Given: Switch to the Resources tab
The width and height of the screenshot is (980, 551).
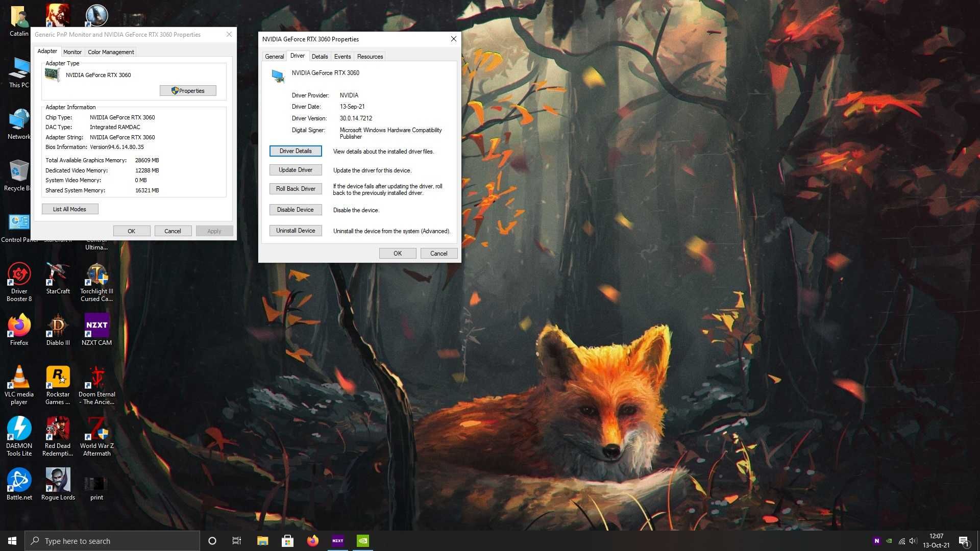Looking at the screenshot, I should click(x=370, y=57).
